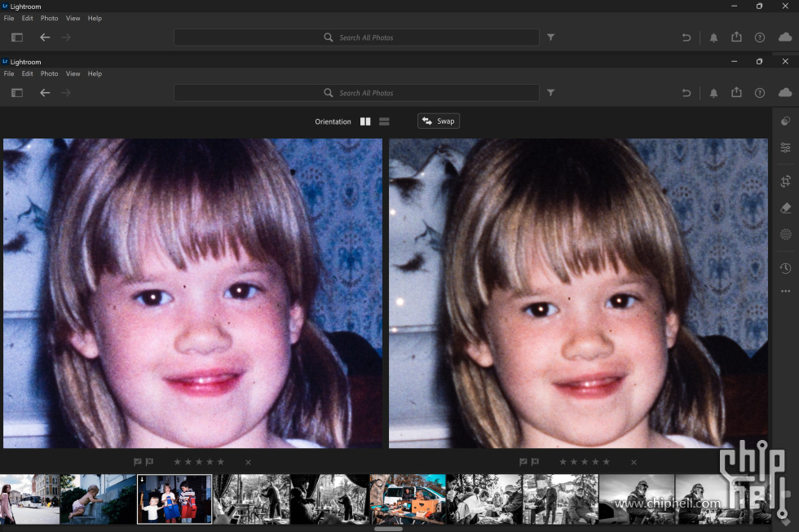Click the Filter funnel in back Lightroom window

551,37
